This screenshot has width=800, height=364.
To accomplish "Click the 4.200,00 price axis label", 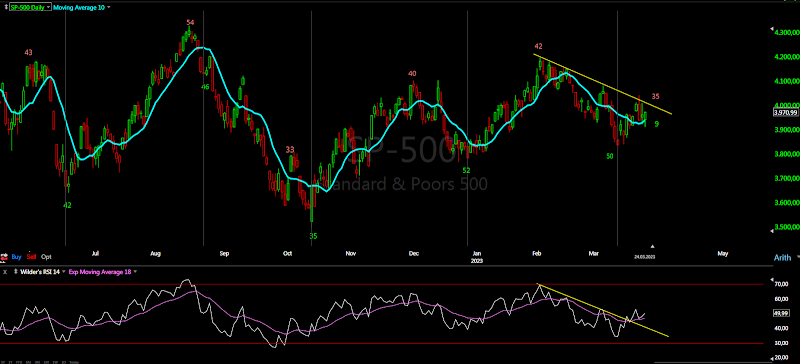I will coord(786,57).
